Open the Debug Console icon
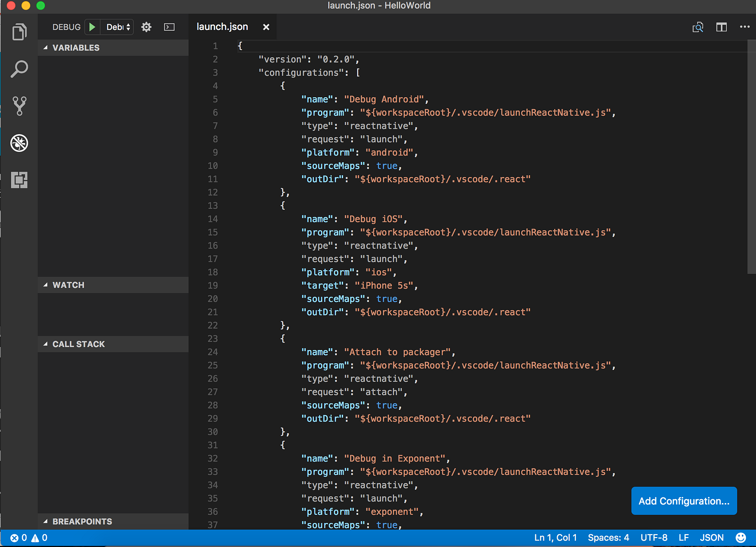756x547 pixels. (169, 27)
